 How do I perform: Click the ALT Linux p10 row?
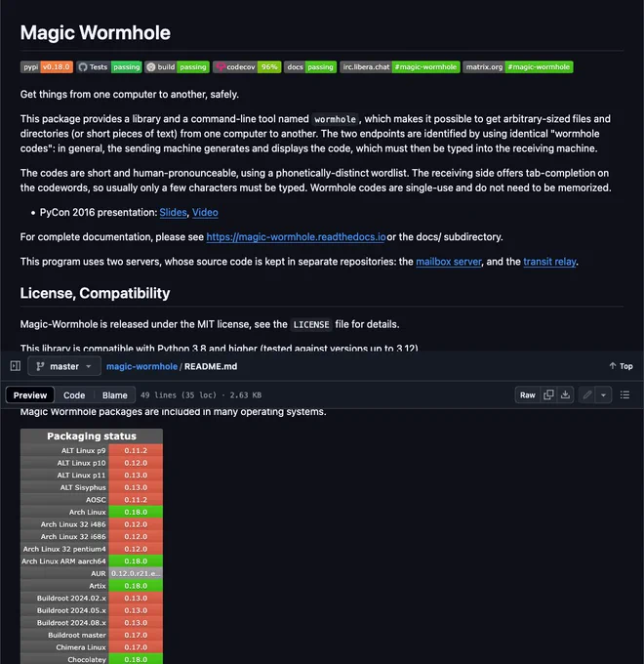pos(92,463)
